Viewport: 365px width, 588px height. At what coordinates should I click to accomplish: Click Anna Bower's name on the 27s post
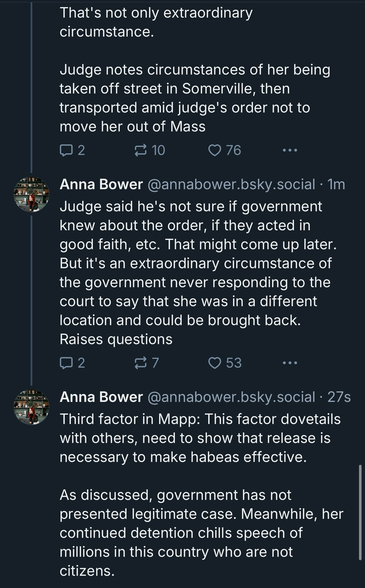[x=101, y=397]
